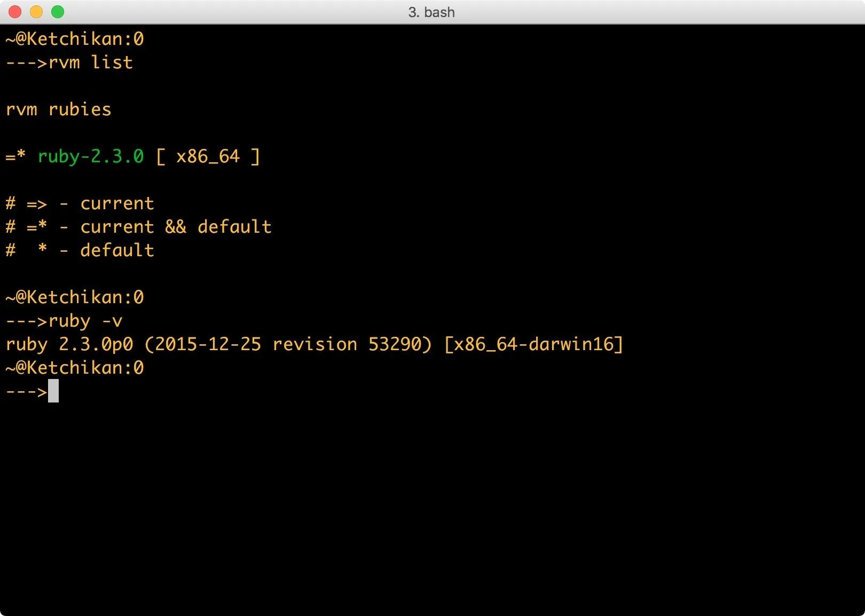Viewport: 865px width, 616px height.
Task: Click the '(2015-12-25' date in output
Action: pos(202,344)
